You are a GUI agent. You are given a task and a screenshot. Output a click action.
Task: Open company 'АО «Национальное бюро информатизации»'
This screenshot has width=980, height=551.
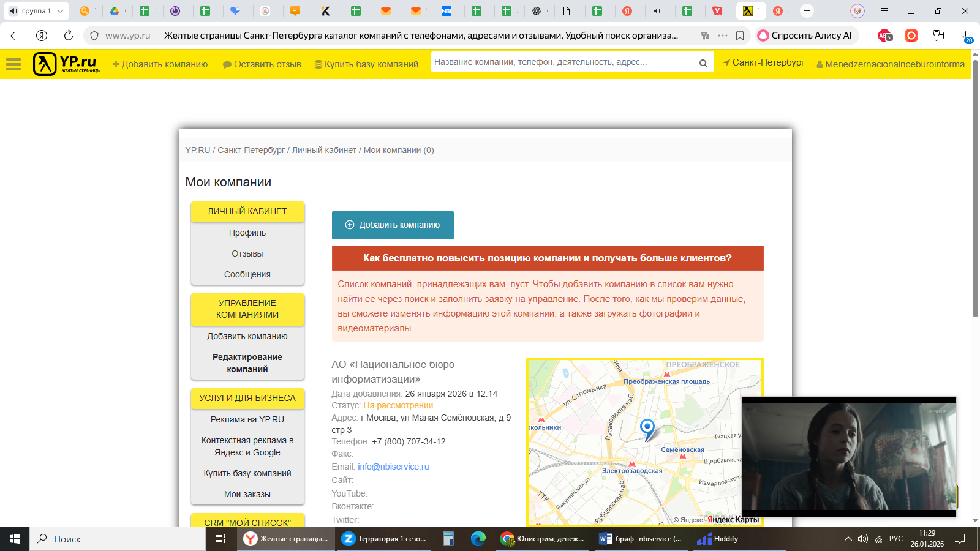tap(393, 372)
